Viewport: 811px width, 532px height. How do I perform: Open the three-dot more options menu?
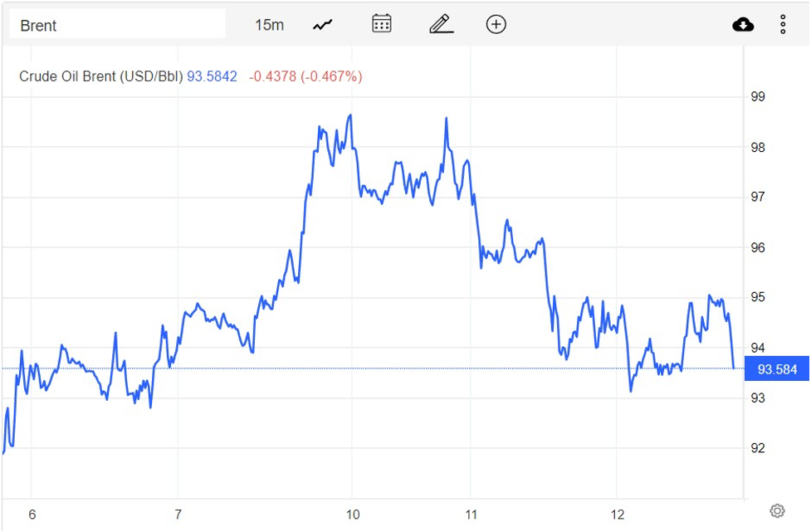[783, 25]
